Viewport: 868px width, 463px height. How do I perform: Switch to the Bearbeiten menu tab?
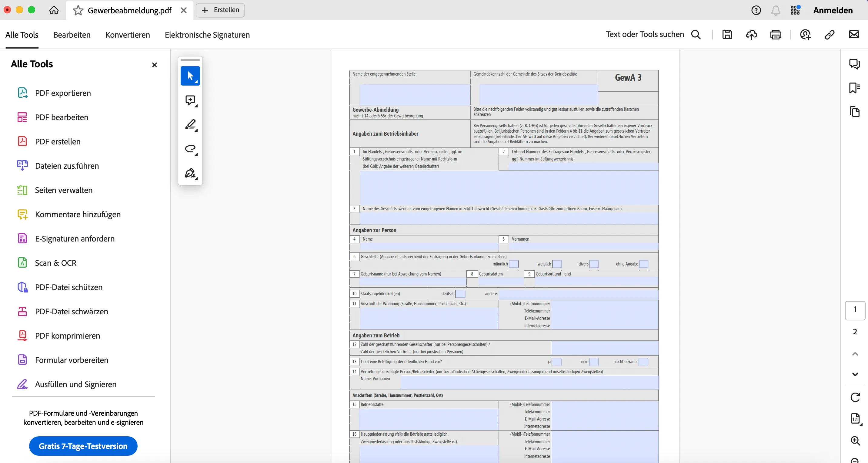72,35
